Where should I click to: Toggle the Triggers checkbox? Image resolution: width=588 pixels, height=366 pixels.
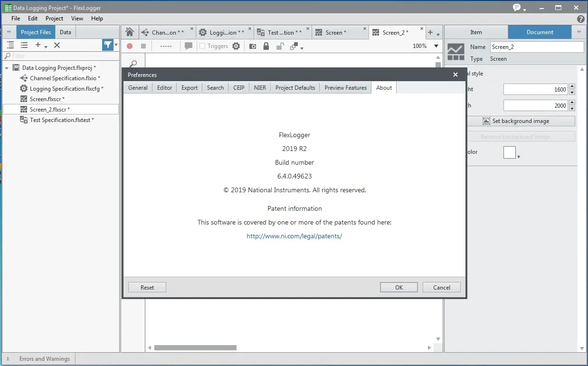tap(202, 46)
